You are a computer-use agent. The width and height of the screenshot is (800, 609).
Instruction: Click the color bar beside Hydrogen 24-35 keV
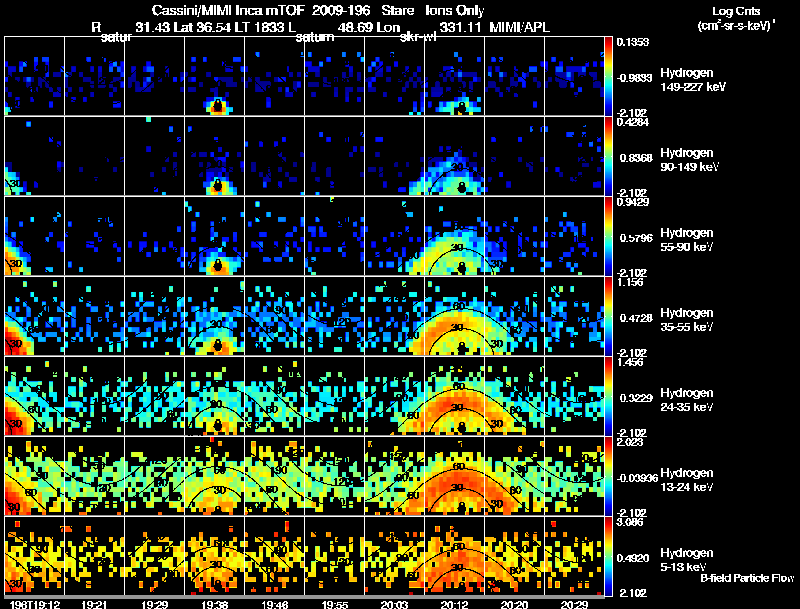coord(608,396)
